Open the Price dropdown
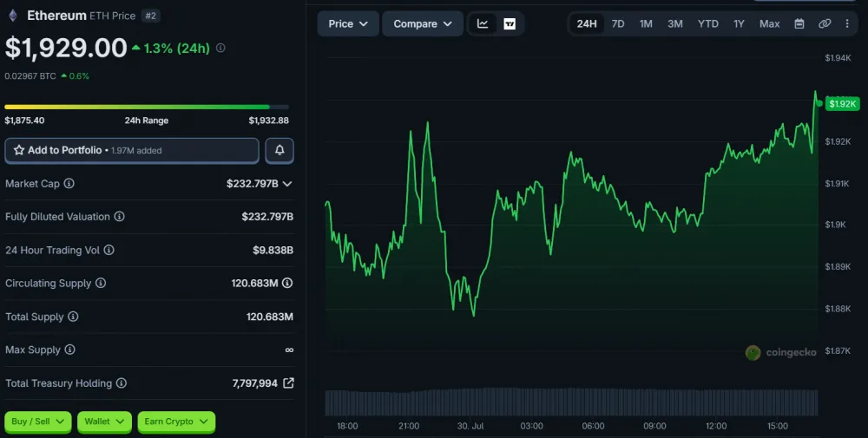 click(348, 23)
